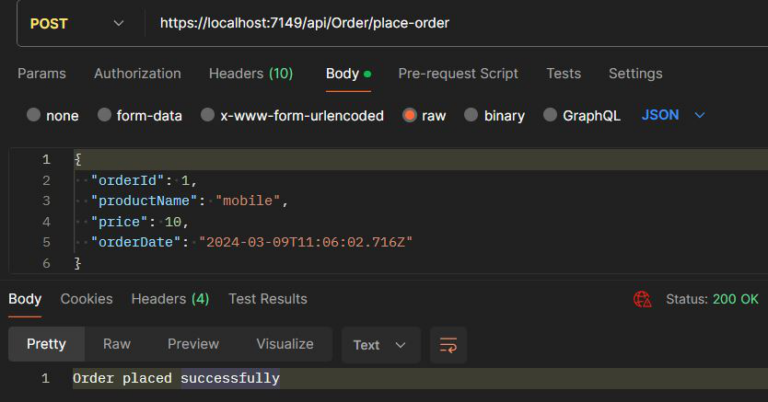Open response Test Results tab
The image size is (768, 402).
[x=267, y=299]
